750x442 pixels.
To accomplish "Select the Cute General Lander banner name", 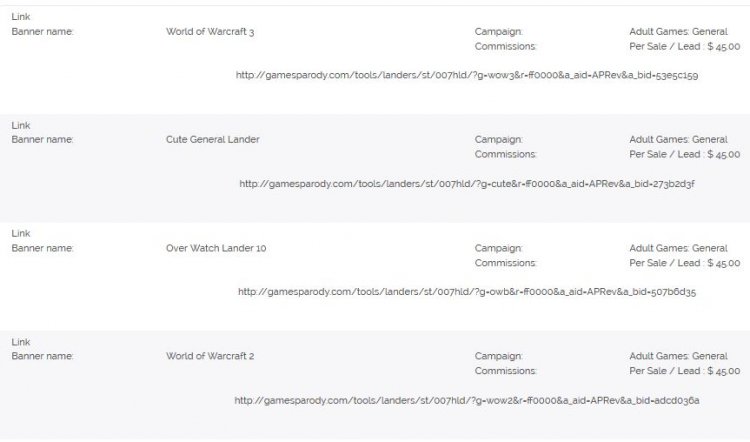I will pos(213,140).
